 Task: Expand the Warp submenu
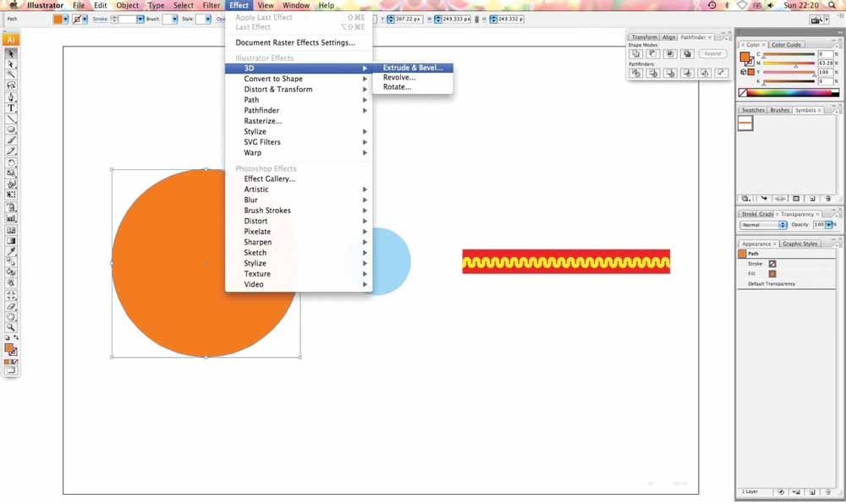pos(299,152)
